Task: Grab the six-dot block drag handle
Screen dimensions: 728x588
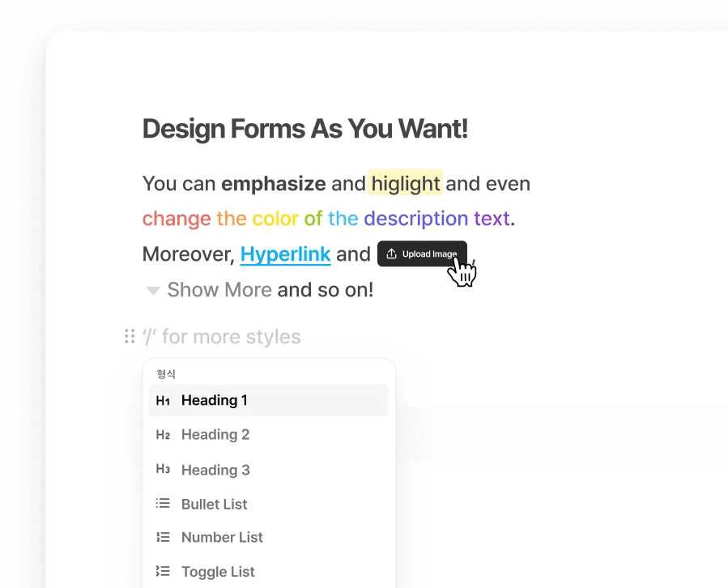Action: coord(130,336)
